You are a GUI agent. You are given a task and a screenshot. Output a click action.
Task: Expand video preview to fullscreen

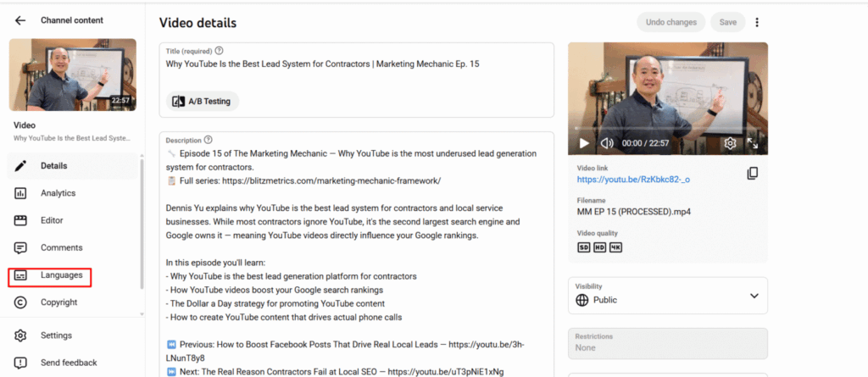(x=753, y=143)
